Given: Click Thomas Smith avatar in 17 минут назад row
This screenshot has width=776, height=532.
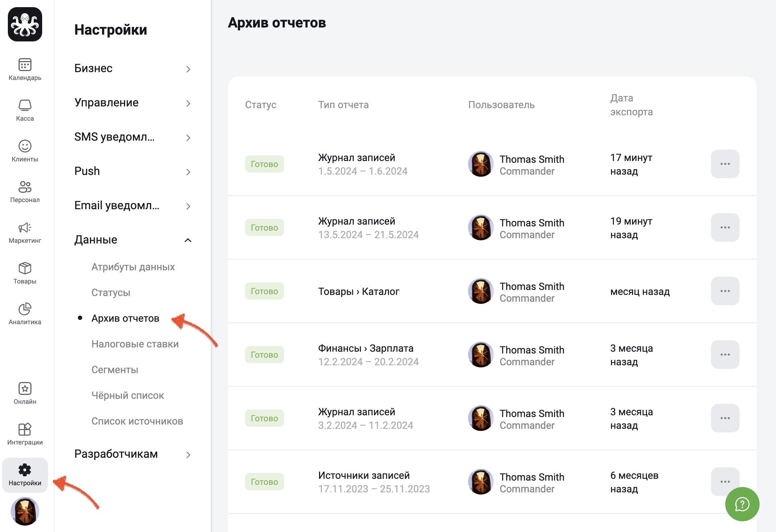Looking at the screenshot, I should click(481, 164).
